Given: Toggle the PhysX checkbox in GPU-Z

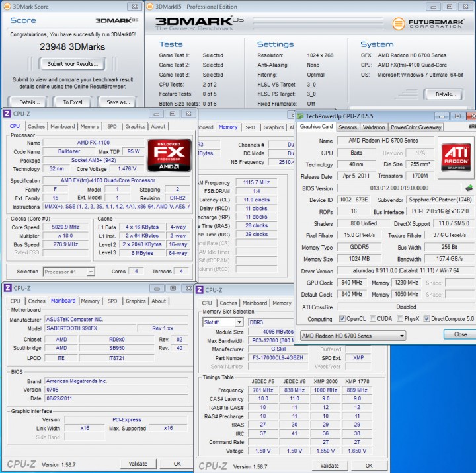Looking at the screenshot, I should tap(400, 318).
